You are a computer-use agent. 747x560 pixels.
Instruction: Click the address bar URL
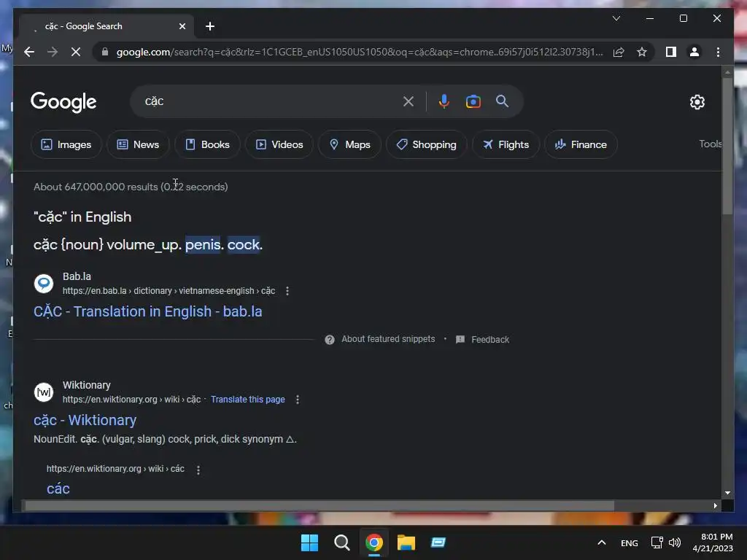coord(360,52)
